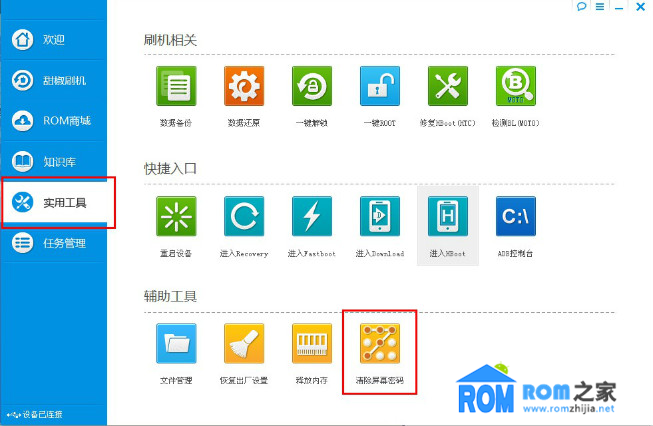Open the 知识库 knowledge base section
Viewport: 653px width, 426px height.
coord(53,161)
